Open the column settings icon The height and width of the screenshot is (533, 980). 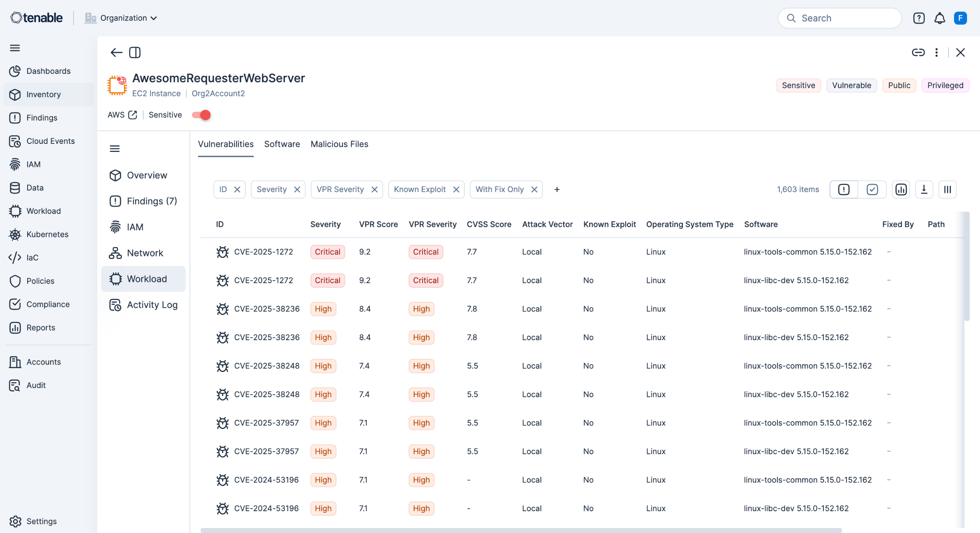coord(947,189)
